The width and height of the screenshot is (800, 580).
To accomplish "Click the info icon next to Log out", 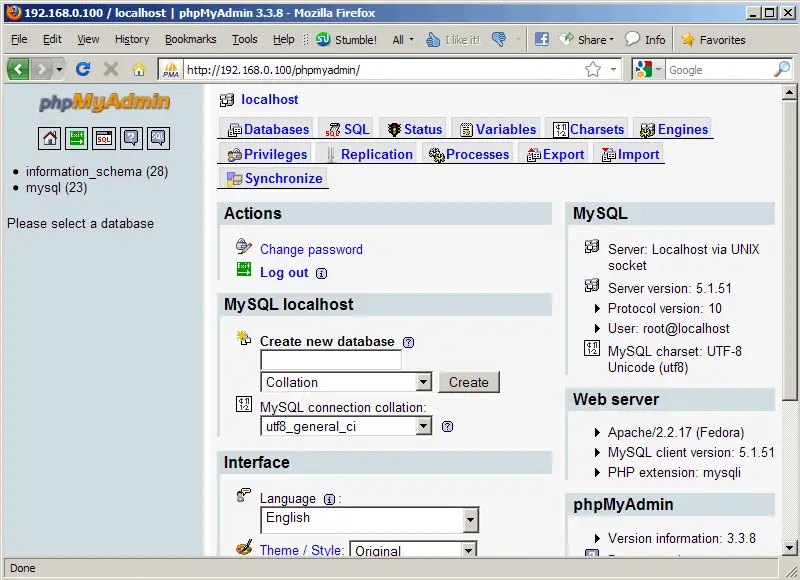I will point(321,273).
